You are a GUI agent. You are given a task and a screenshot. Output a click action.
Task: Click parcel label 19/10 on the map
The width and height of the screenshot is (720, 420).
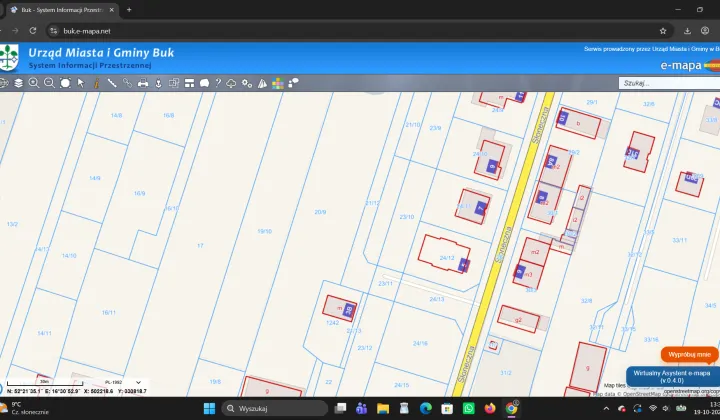264,231
